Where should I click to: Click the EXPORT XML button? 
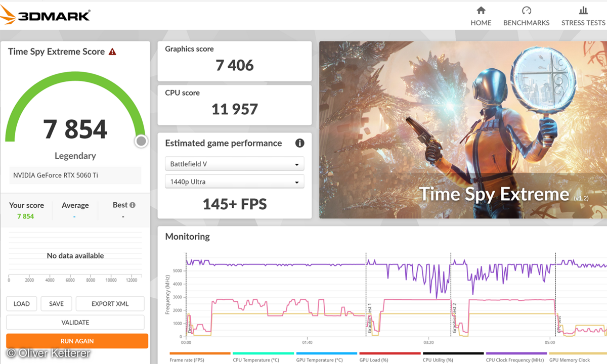[x=110, y=304]
